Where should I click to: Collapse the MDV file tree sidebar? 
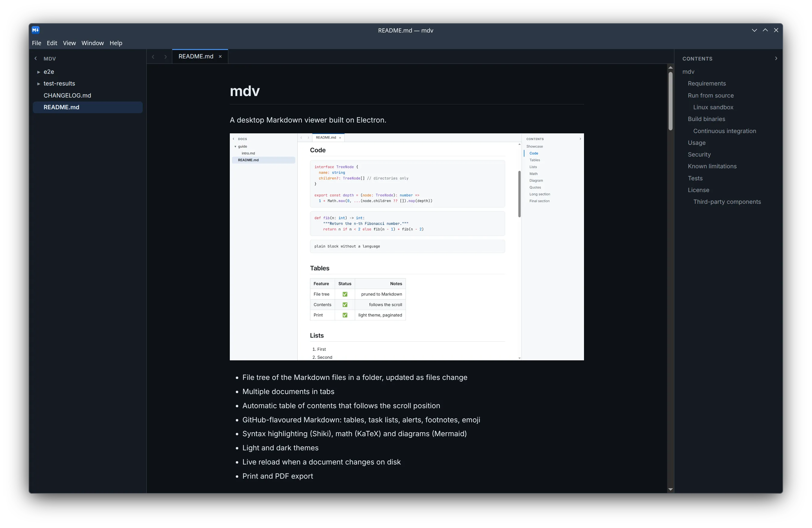[x=36, y=59]
